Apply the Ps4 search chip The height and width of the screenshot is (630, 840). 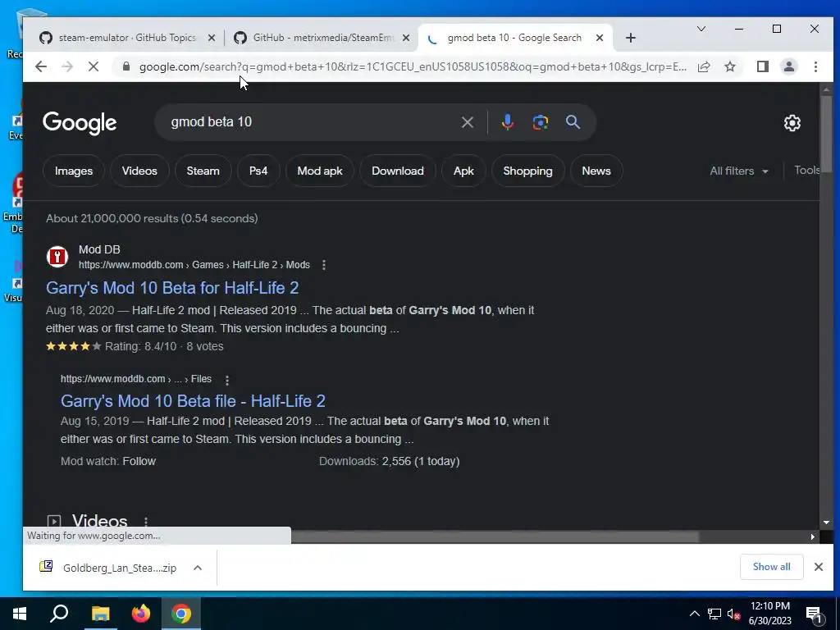[x=258, y=171]
